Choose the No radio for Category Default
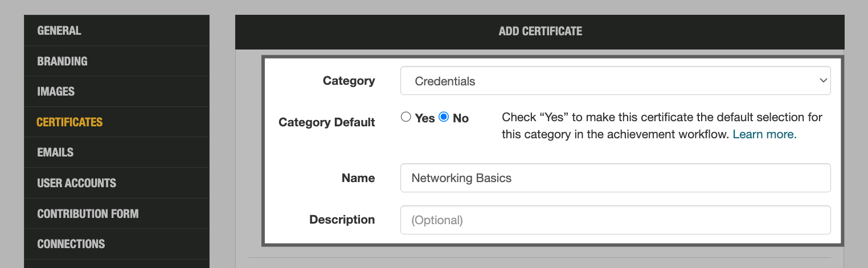The height and width of the screenshot is (268, 868). (x=444, y=117)
